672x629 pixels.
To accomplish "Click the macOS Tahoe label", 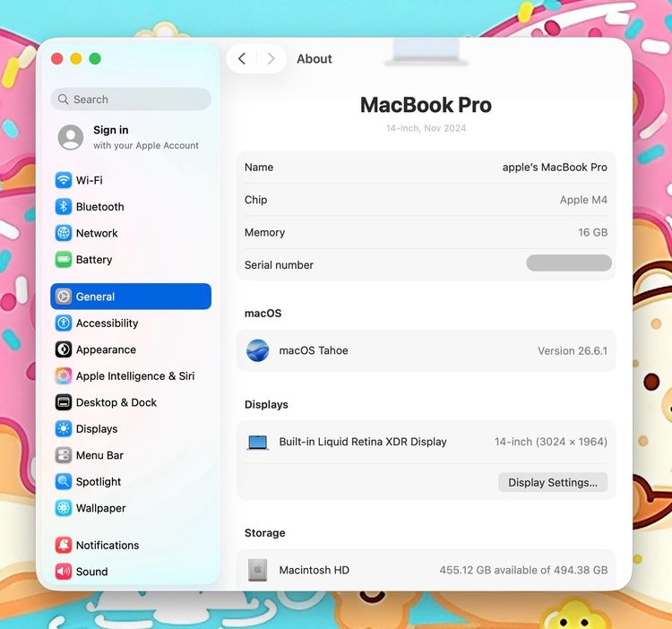I will tap(314, 350).
